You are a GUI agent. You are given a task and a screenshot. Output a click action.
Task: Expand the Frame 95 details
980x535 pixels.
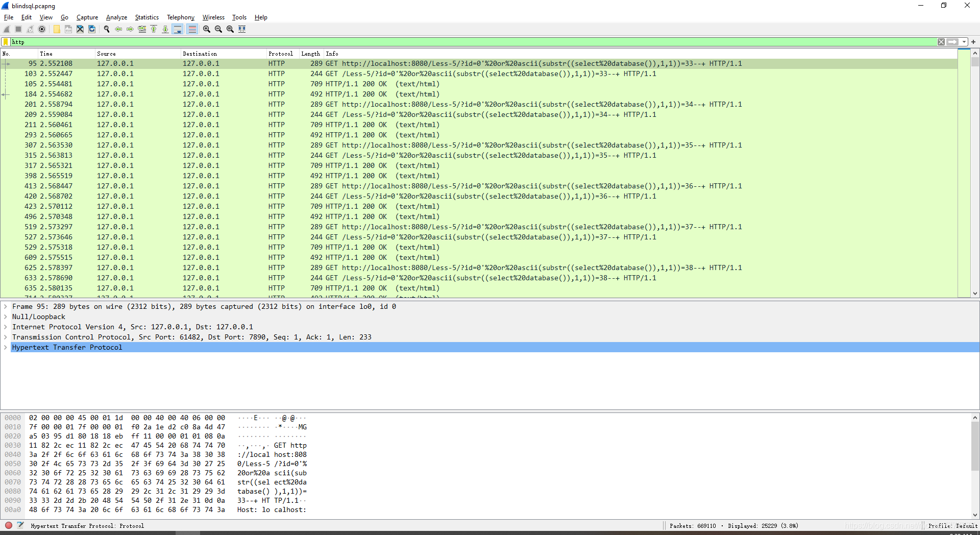(x=5, y=307)
